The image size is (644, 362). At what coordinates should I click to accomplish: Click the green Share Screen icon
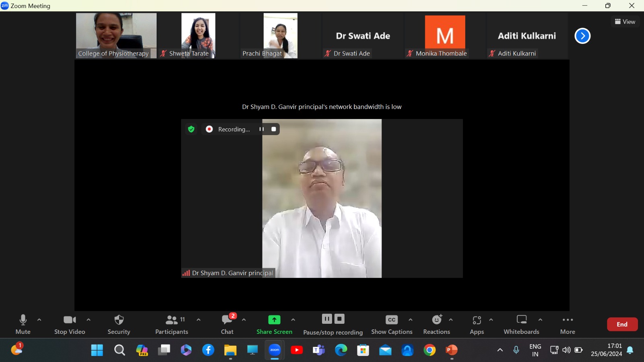[x=274, y=320]
